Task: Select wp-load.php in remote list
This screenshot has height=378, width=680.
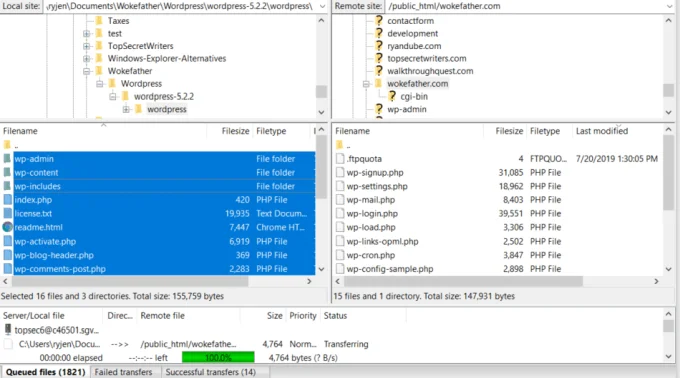Action: coord(498,227)
